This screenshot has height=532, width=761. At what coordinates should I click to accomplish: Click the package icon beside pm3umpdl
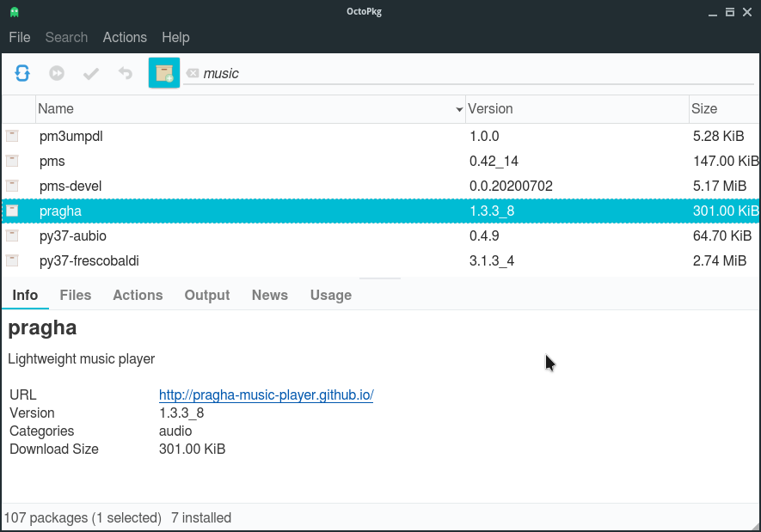[12, 136]
